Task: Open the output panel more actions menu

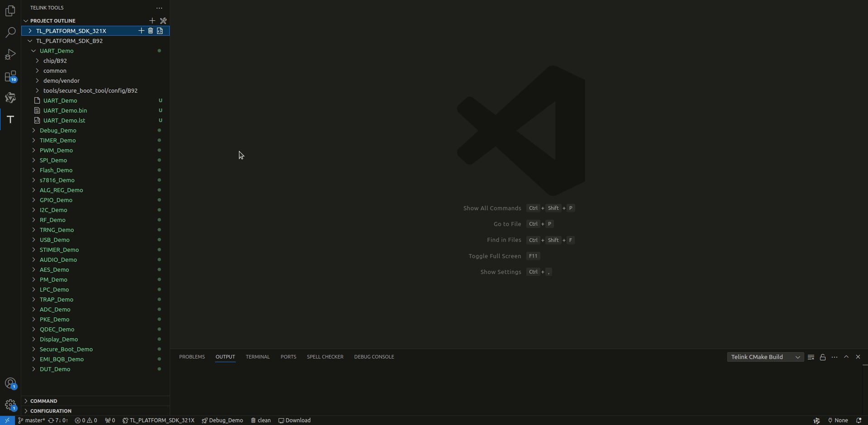Action: pos(835,357)
